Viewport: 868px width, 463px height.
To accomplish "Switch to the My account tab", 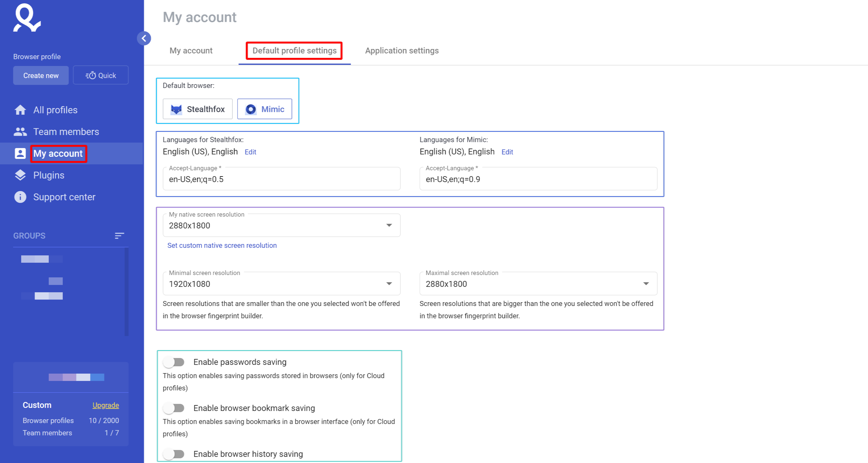I will tap(191, 51).
